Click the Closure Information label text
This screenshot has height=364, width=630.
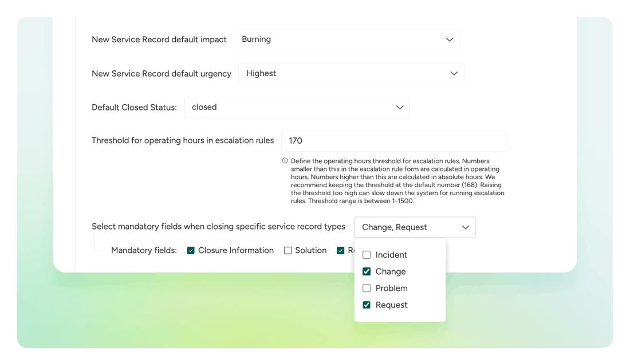236,251
